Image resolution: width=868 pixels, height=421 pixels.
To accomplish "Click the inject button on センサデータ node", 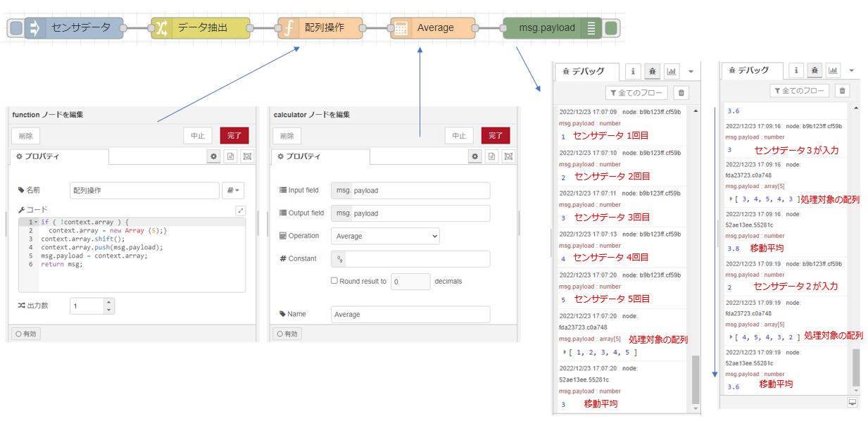I will click(x=15, y=28).
